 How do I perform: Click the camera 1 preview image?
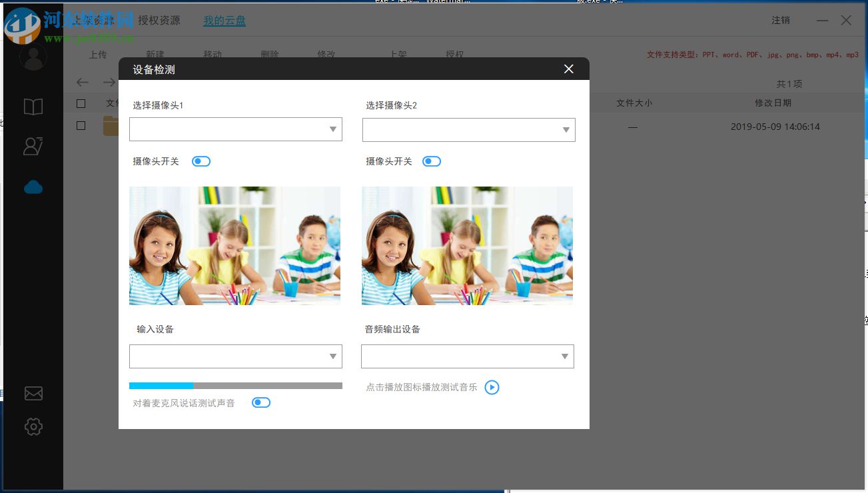(234, 246)
